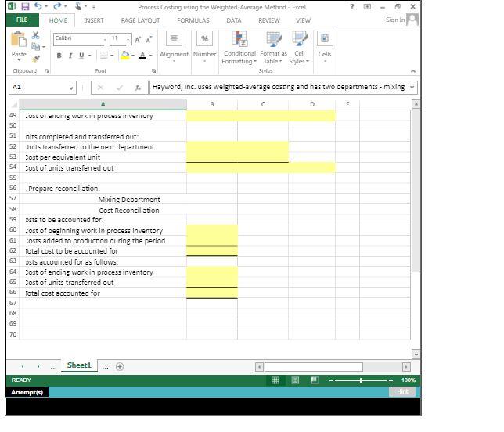Image resolution: width=504 pixels, height=432 pixels.
Task: Open font size dropdown
Action: 128,40
